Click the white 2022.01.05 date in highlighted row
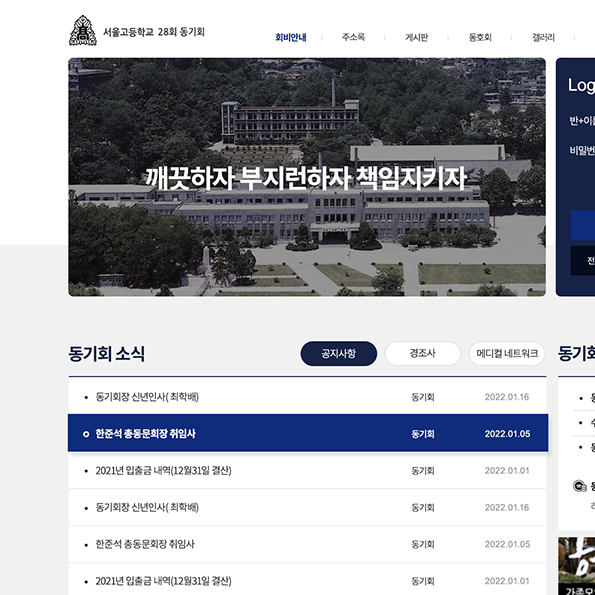Image resolution: width=595 pixels, height=595 pixels. point(507,434)
